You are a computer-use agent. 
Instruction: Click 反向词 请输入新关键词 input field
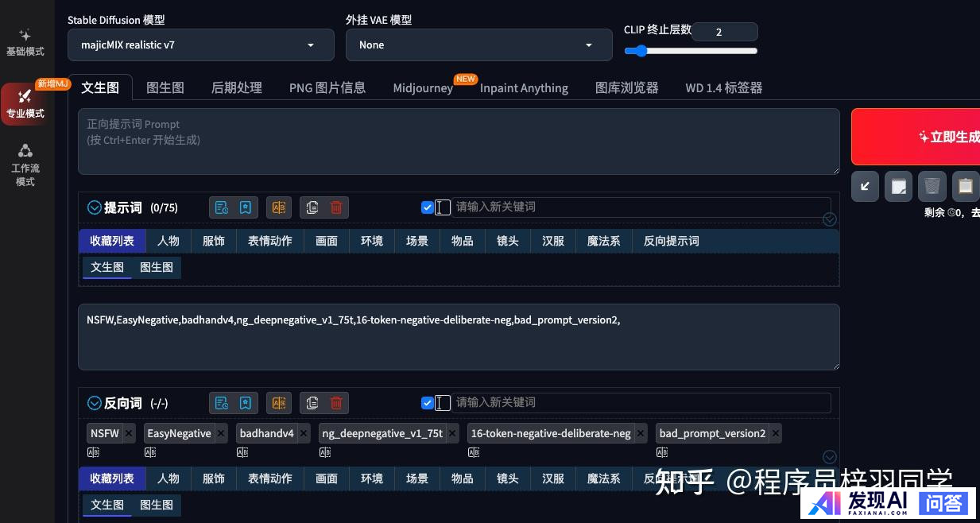[x=641, y=402]
